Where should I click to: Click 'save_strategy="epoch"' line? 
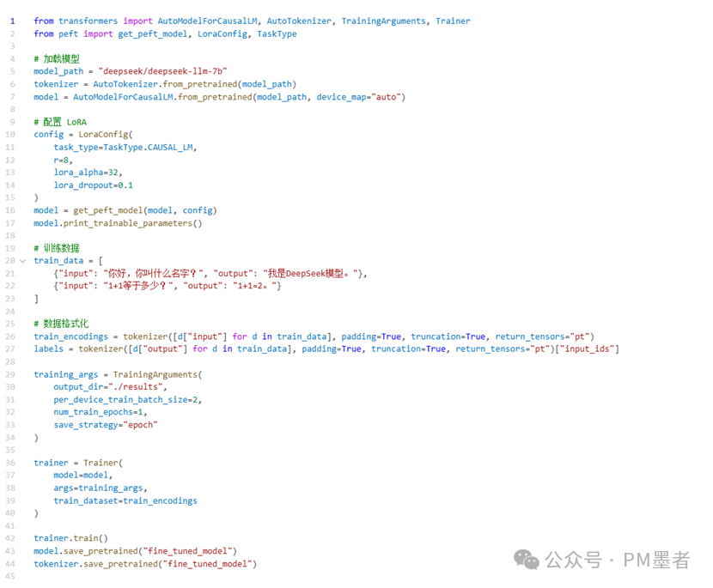pyautogui.click(x=106, y=425)
